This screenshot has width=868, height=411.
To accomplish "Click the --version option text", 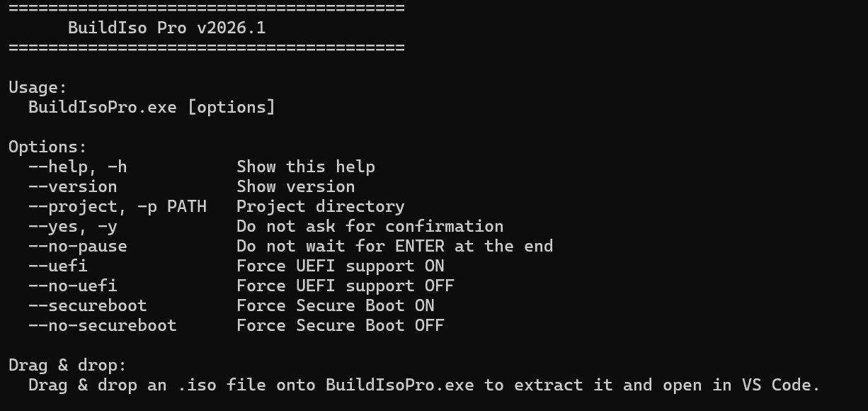I will [72, 187].
